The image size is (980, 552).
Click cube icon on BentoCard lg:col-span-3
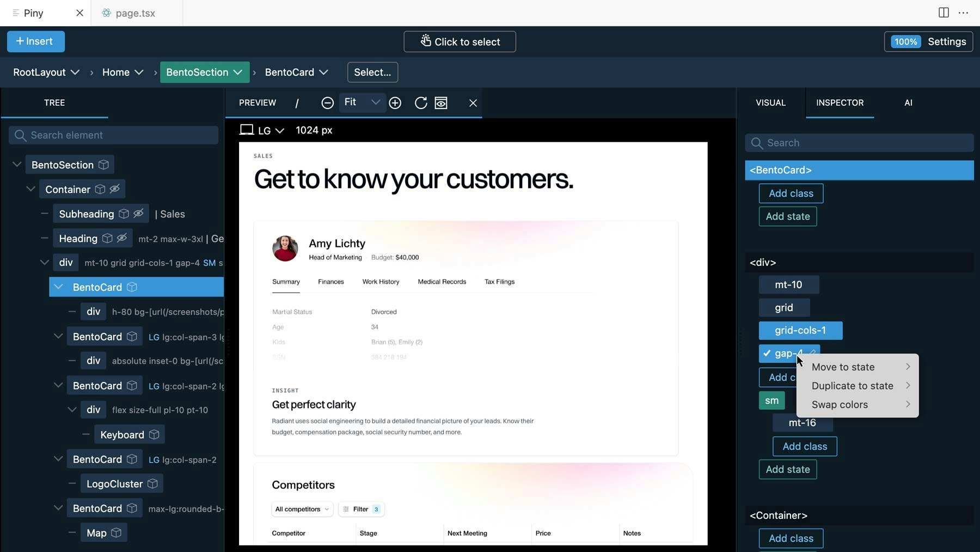coord(132,336)
